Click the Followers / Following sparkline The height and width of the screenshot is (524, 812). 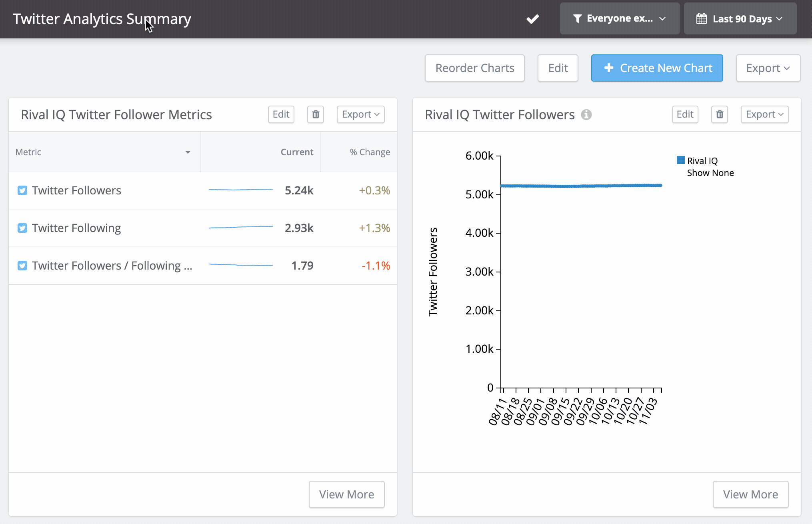(241, 265)
